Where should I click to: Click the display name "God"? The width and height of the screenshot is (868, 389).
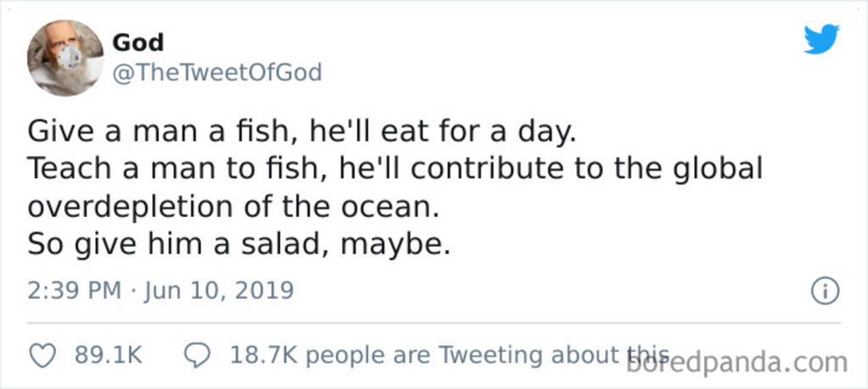(x=137, y=42)
